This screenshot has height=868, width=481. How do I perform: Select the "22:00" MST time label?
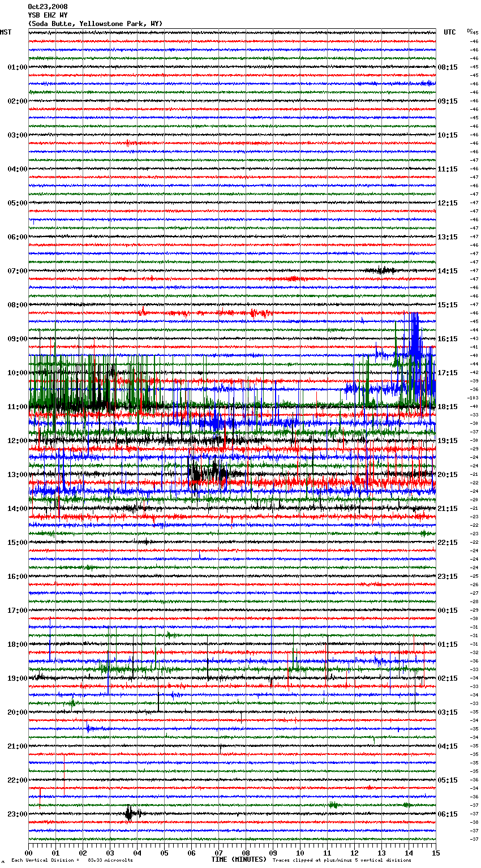[x=18, y=780]
